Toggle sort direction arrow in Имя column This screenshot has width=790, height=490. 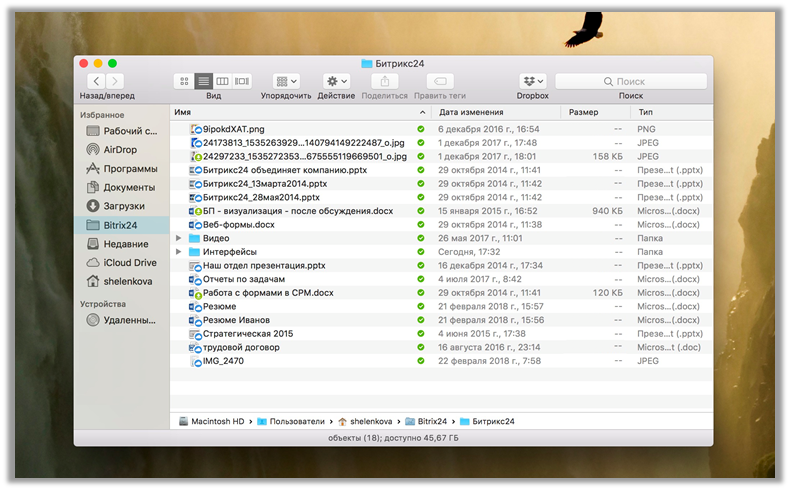point(423,112)
